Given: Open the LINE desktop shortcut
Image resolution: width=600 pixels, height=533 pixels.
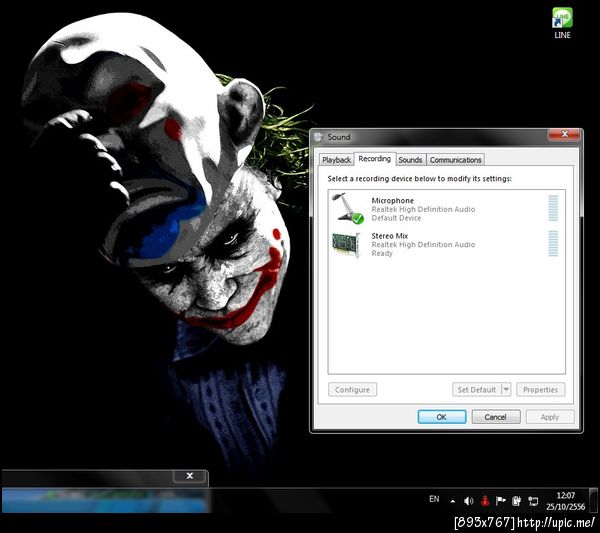Looking at the screenshot, I should tap(562, 19).
